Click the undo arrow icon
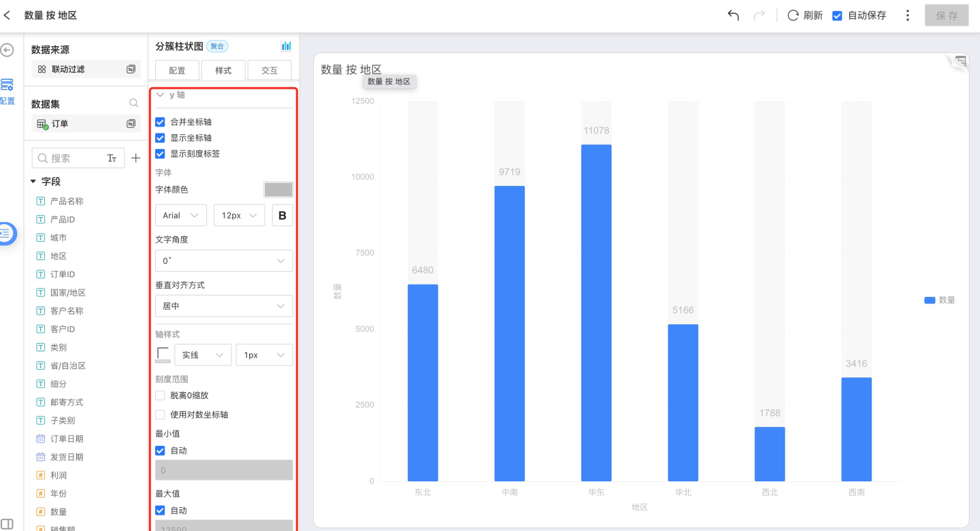This screenshot has height=531, width=980. pyautogui.click(x=733, y=15)
